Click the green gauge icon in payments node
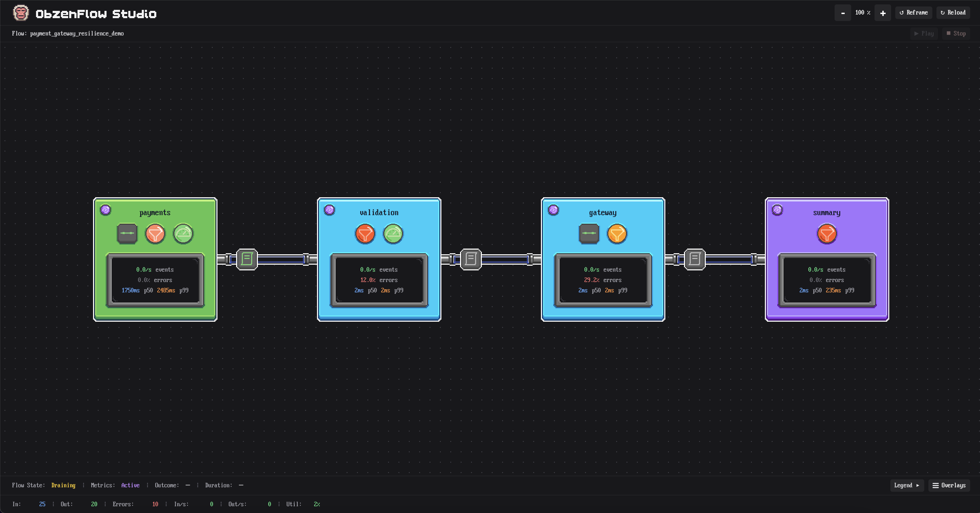The height and width of the screenshot is (513, 980). pos(183,233)
